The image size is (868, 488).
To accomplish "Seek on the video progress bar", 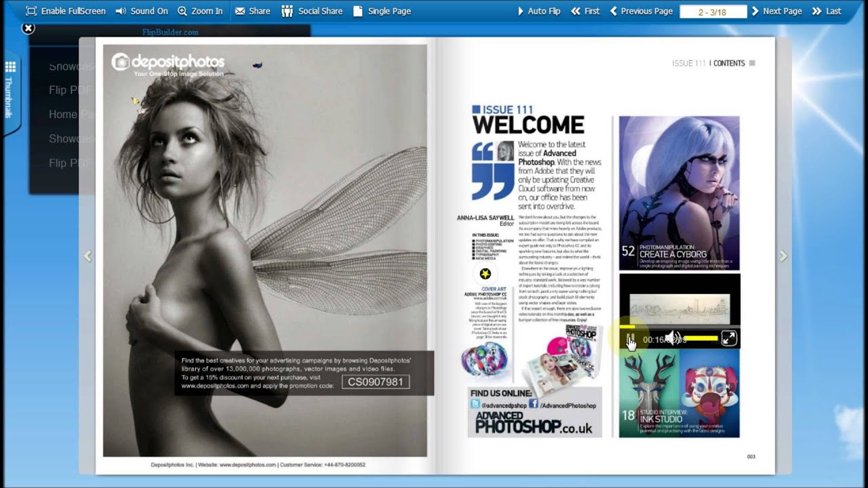I will [x=679, y=327].
